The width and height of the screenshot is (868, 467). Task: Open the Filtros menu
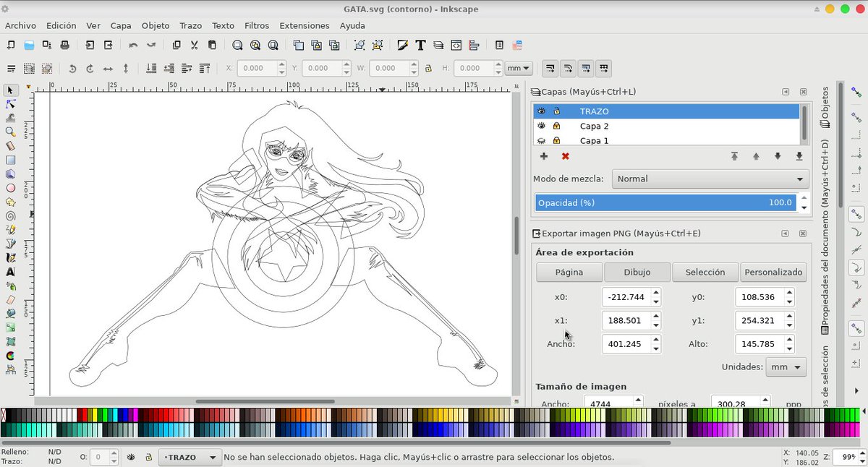pos(257,25)
